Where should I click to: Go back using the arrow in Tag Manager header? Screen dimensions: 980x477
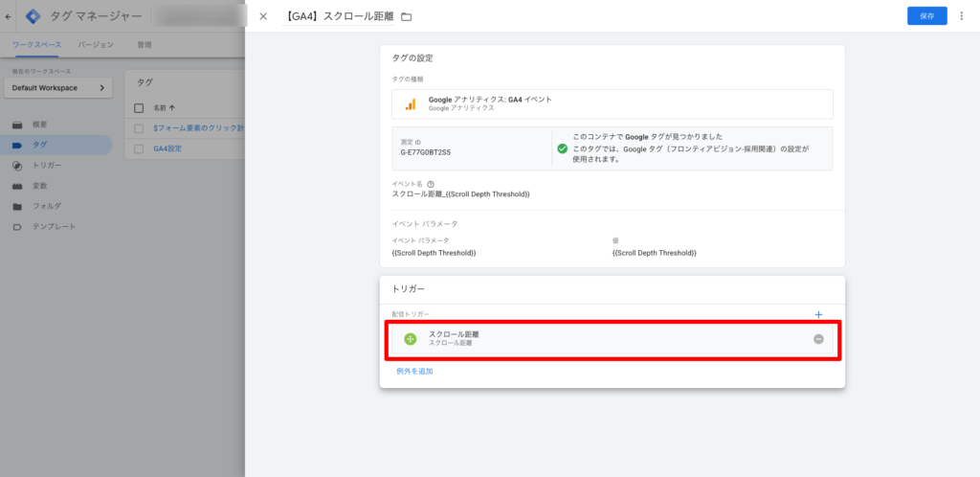click(9, 16)
